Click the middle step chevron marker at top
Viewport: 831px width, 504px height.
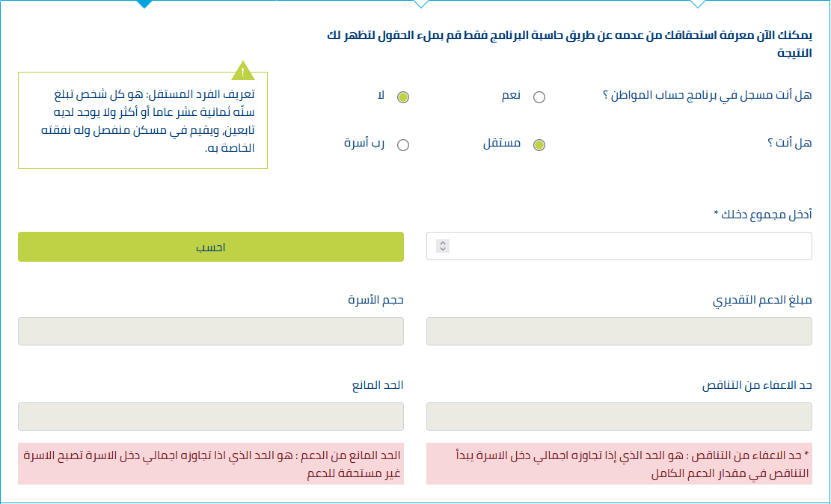(x=421, y=4)
